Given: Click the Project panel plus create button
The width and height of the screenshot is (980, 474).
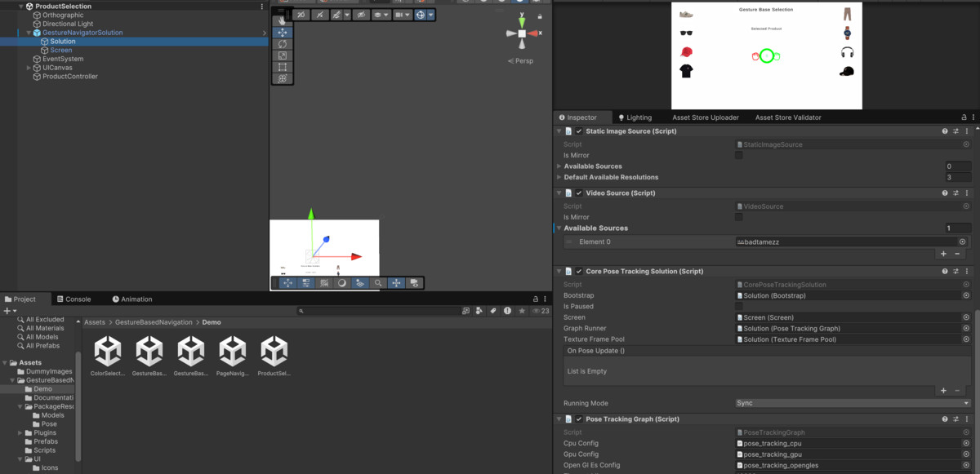Looking at the screenshot, I should (9, 311).
